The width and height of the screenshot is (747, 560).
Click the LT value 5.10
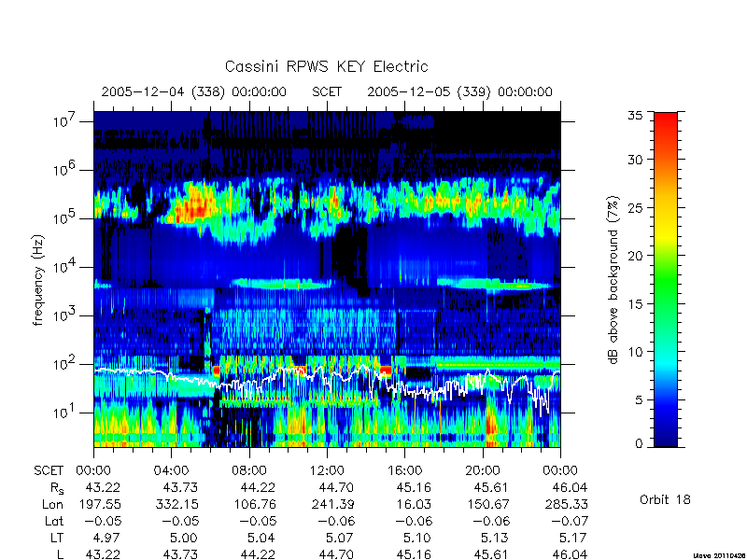coord(418,539)
